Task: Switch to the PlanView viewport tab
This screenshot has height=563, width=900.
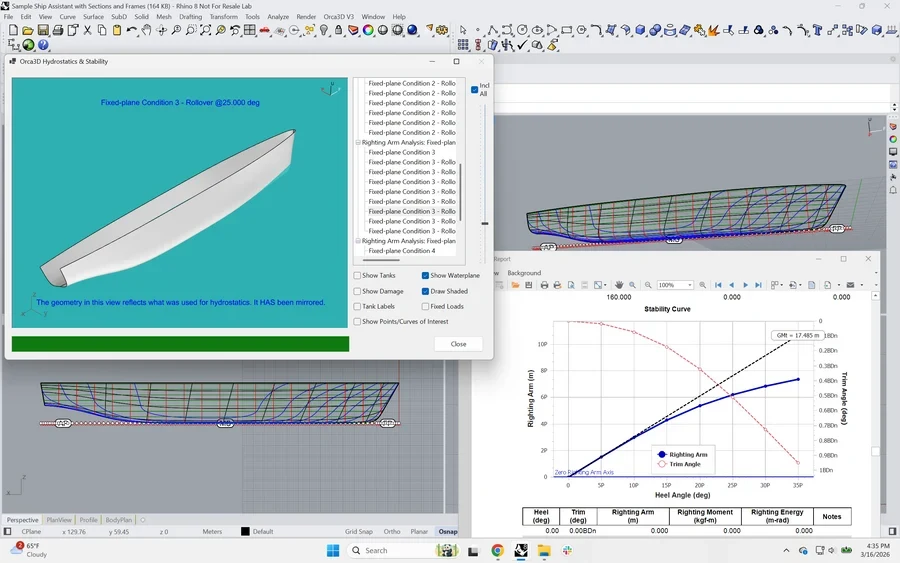Action: (59, 520)
